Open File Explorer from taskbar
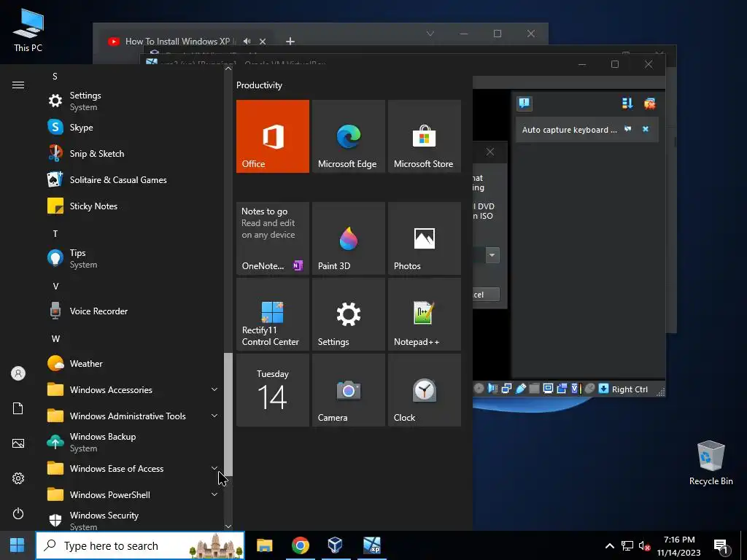 (264, 545)
